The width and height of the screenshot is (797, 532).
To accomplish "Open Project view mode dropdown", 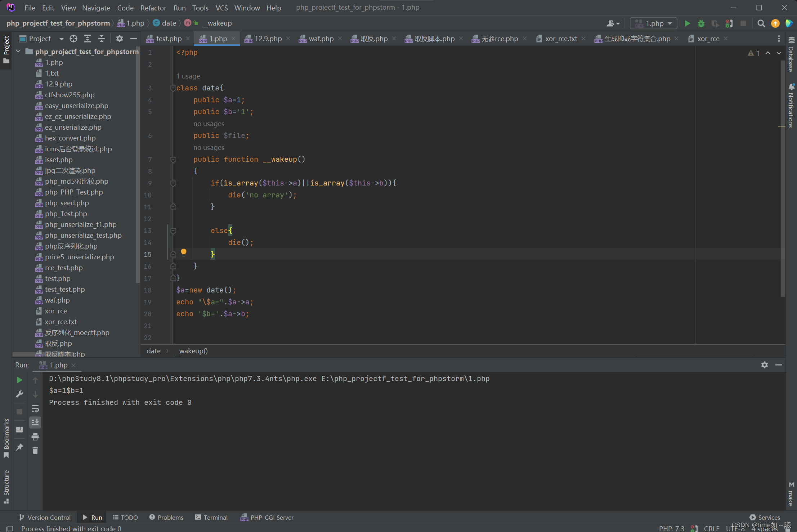I will click(x=61, y=39).
